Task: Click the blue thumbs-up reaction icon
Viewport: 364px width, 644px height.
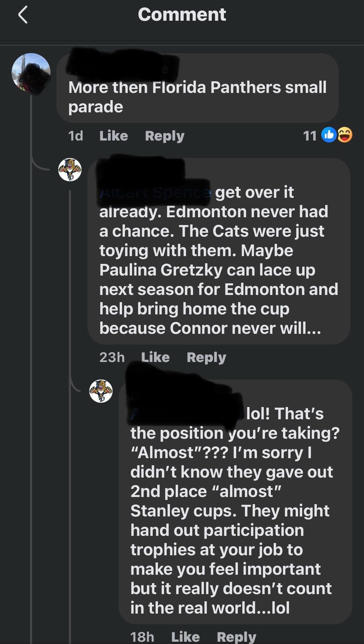Action: coord(329,135)
